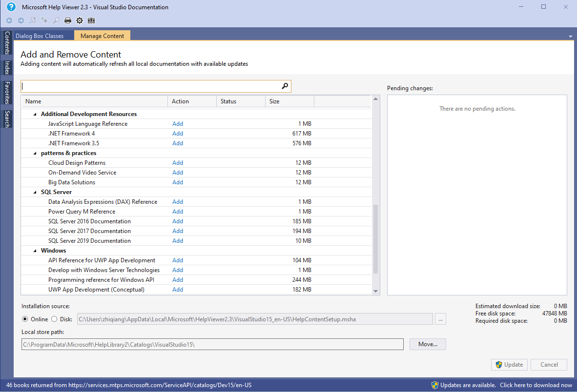
Task: Click the scrollbar up arrow in content list
Action: (375, 99)
